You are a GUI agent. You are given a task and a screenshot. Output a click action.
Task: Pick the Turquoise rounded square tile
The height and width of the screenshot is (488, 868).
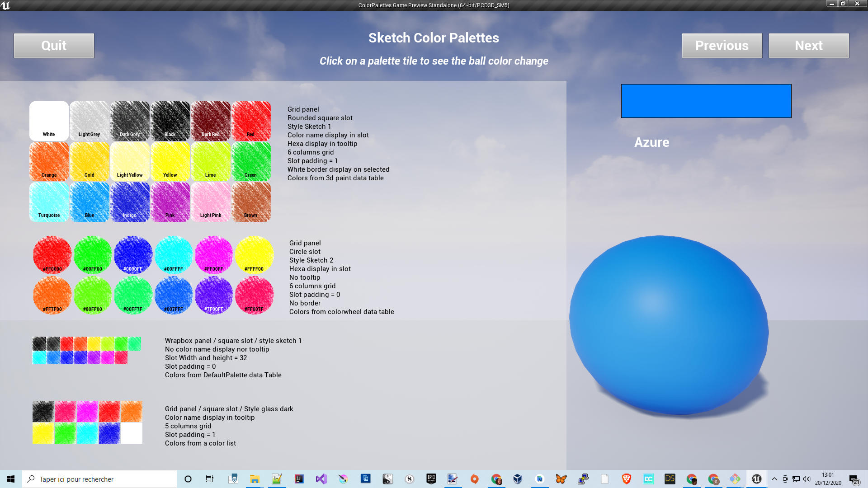(49, 202)
